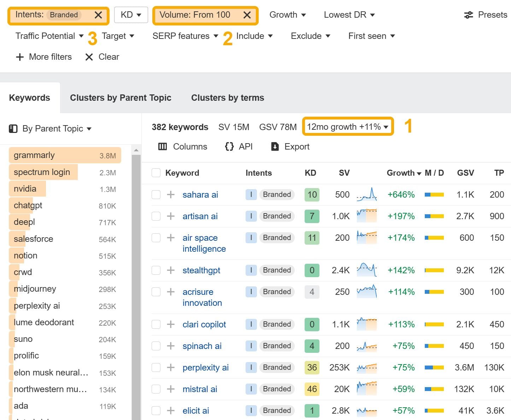This screenshot has height=420, width=511.
Task: Remove the Branded intents filter X
Action: (x=98, y=15)
